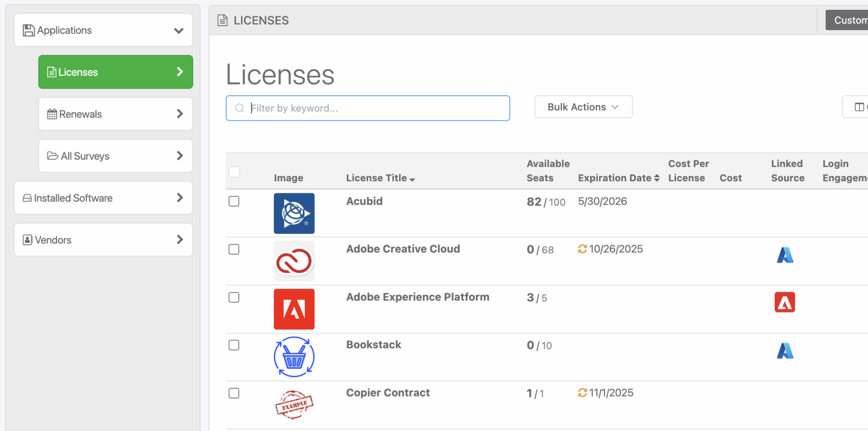The image size is (868, 431).
Task: Click the All Surveys folder icon
Action: click(x=52, y=156)
